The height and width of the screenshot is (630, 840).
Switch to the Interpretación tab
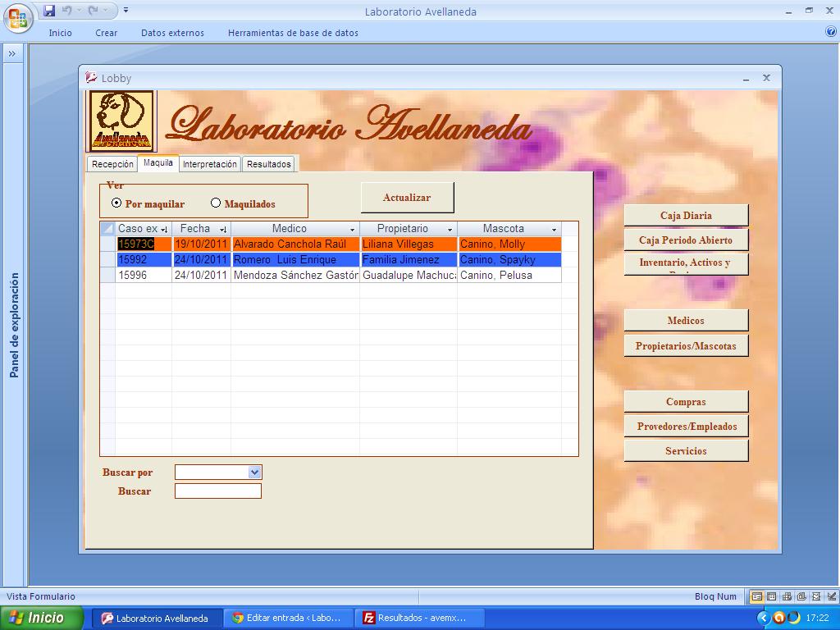pos(209,164)
